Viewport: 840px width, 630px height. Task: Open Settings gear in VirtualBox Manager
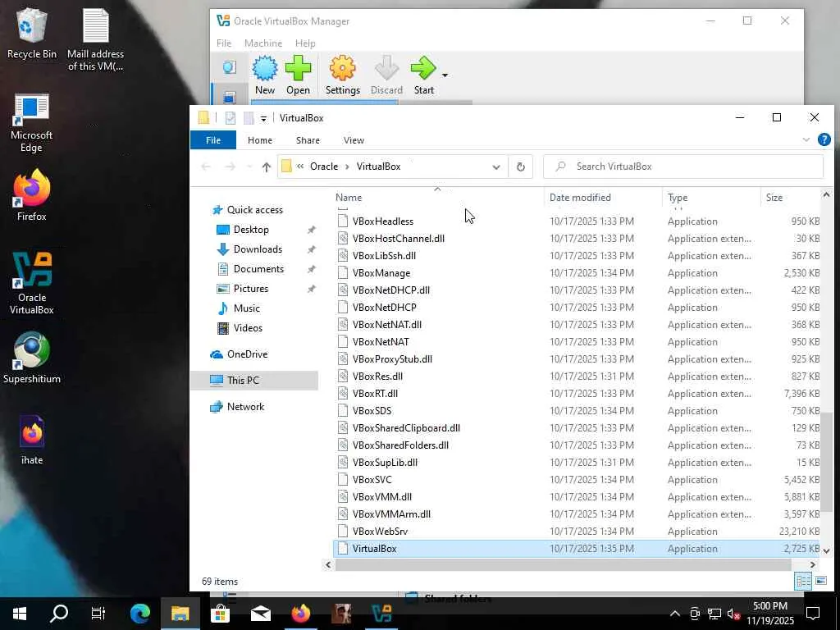click(342, 75)
